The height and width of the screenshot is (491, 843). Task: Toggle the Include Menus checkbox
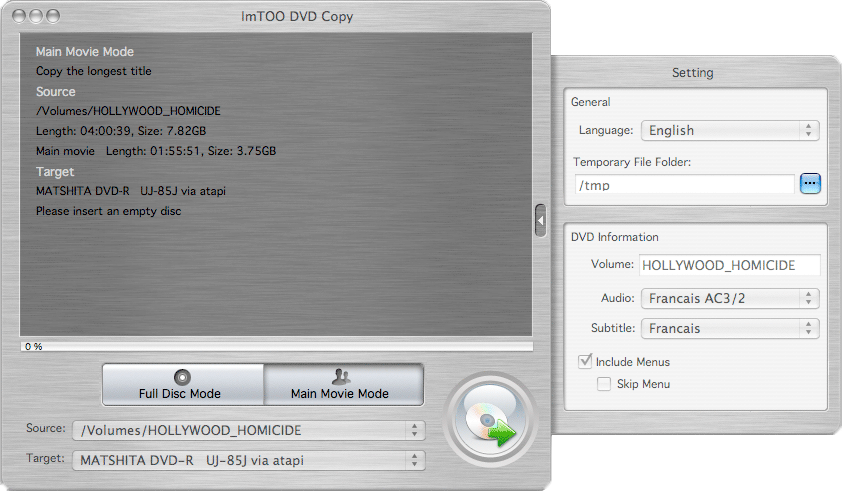tap(585, 361)
